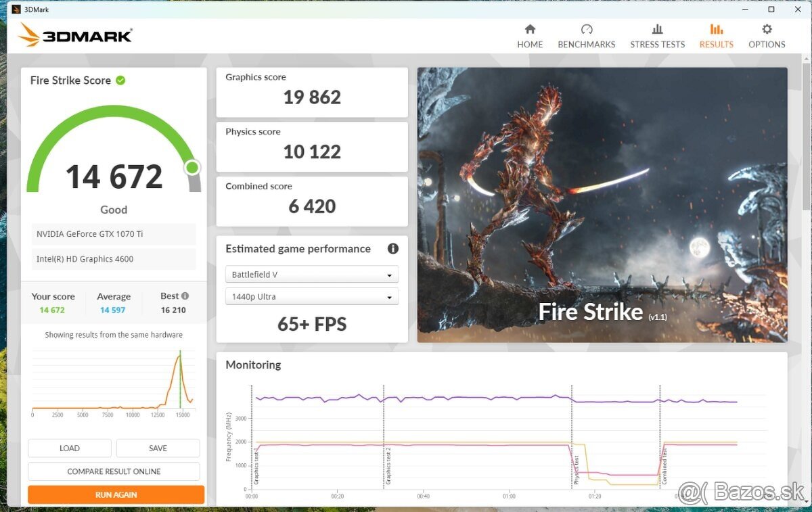Screen dimensions: 812x512
Task: Click the green validation checkmark by Fire Strike Score
Action: pos(120,80)
